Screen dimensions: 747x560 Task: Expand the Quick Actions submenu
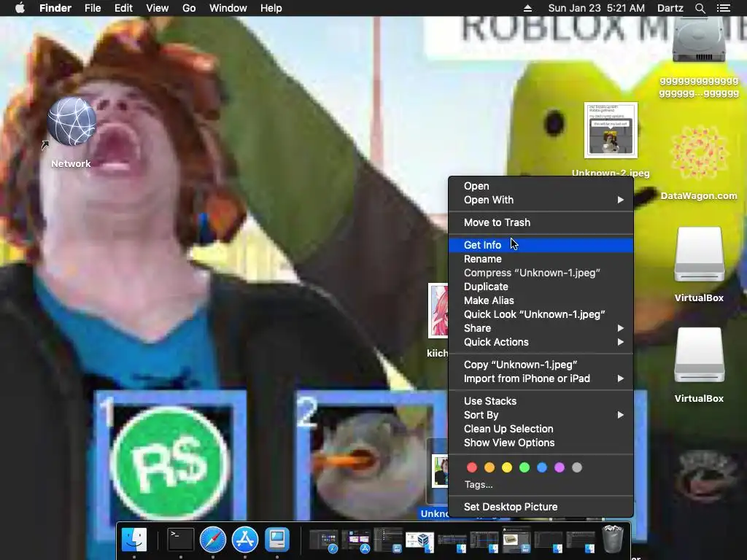point(541,342)
